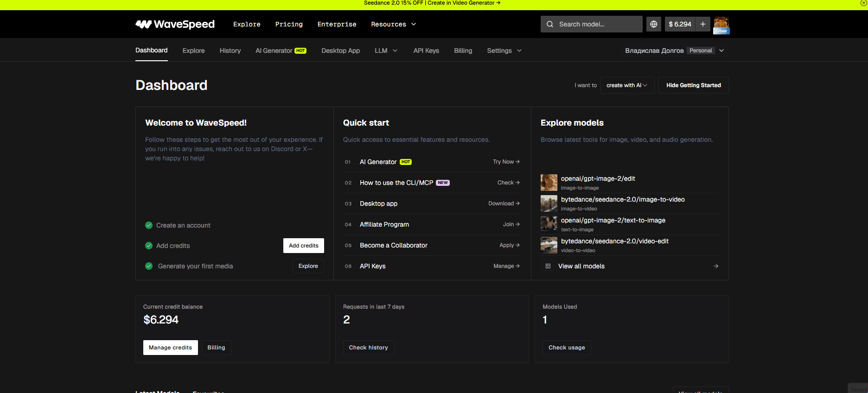Open openai/gpt-image-2/edit model thumbnail
The height and width of the screenshot is (393, 868).
coord(549,183)
